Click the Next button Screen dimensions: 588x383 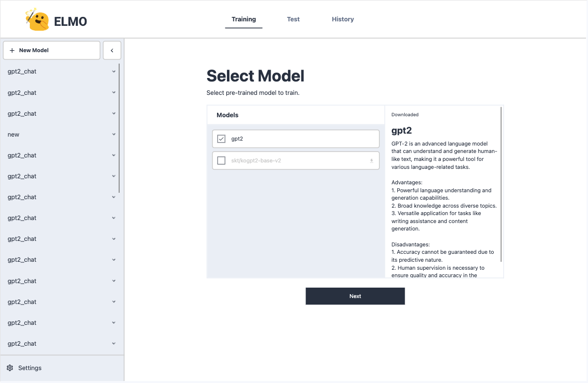coord(355,296)
